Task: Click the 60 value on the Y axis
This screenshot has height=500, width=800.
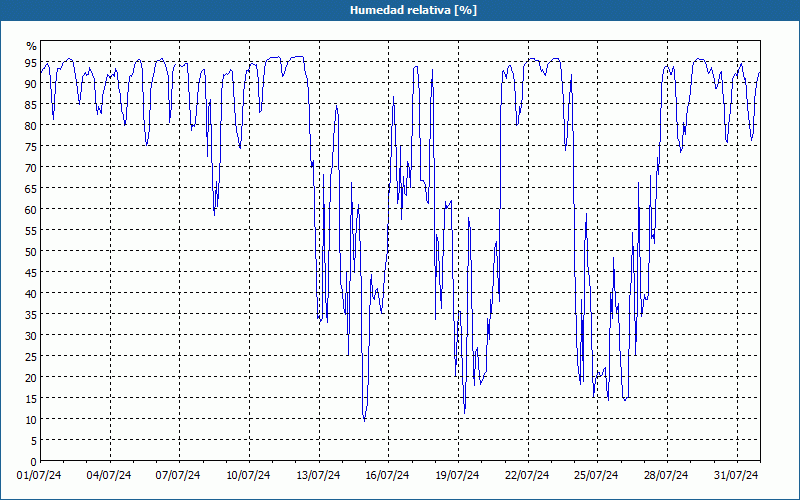Action: 31,209
